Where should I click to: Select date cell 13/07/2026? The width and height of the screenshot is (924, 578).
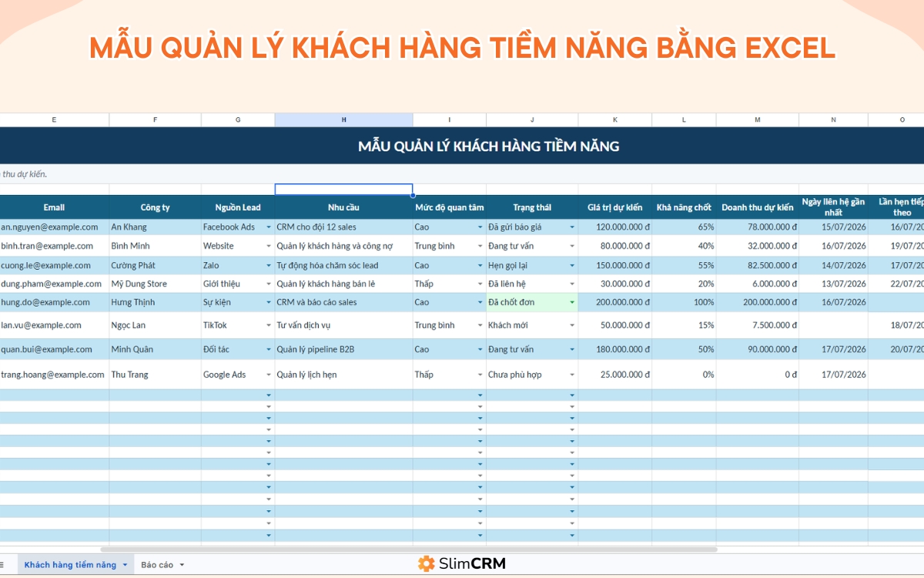[x=833, y=284]
